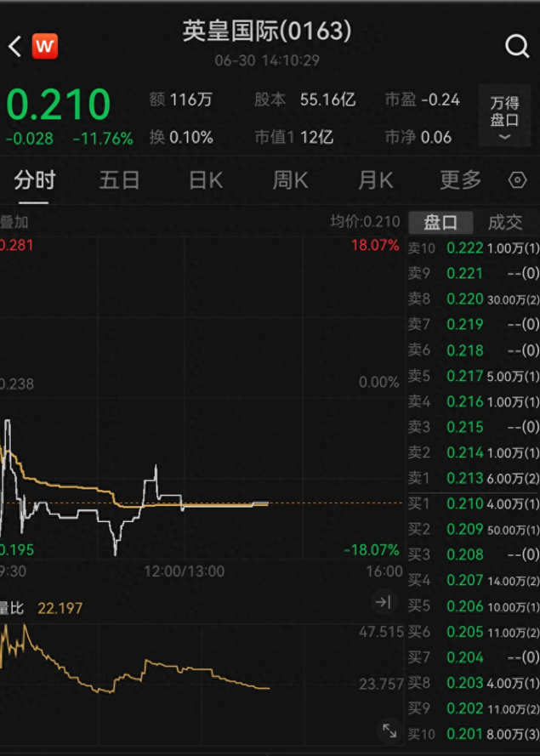Viewport: 540px width, 756px height.
Task: Select the 买2 row at 0.209
Action: 474,530
